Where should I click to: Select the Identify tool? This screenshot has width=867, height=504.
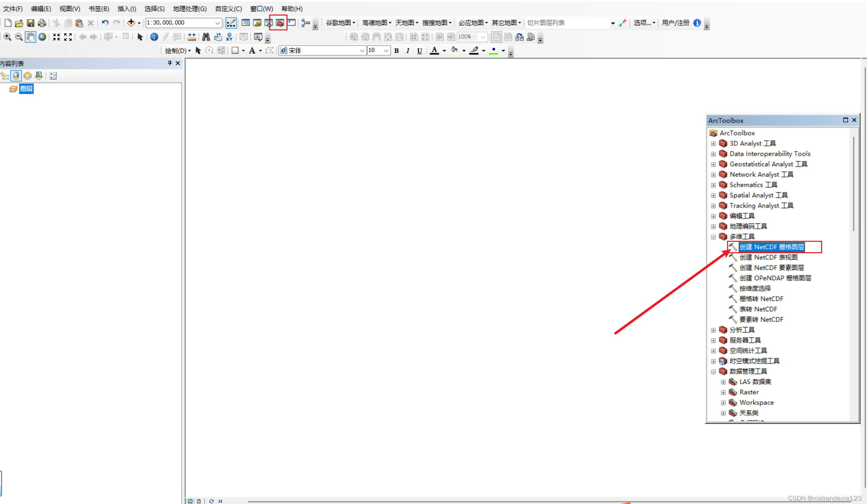(154, 37)
